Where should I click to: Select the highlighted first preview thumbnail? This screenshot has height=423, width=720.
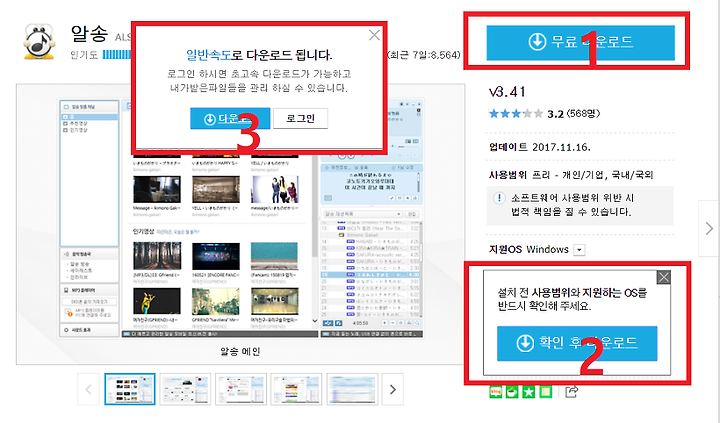(x=130, y=389)
